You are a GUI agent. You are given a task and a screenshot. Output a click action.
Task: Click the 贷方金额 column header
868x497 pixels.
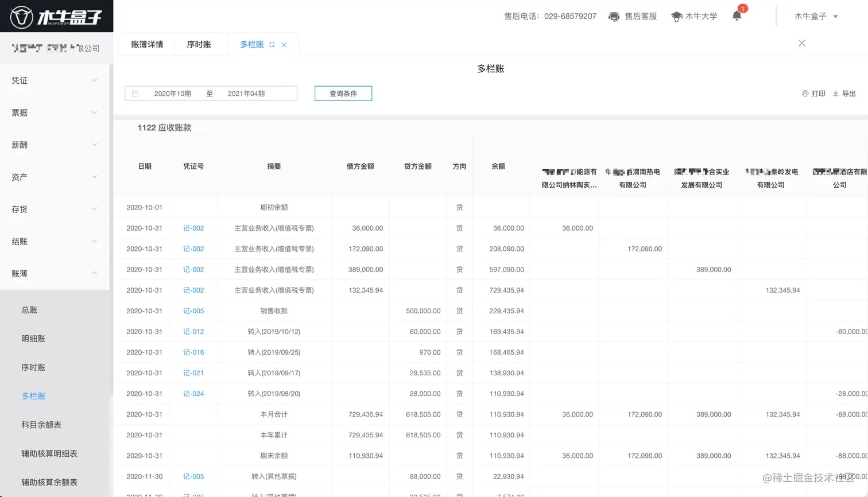tap(417, 166)
